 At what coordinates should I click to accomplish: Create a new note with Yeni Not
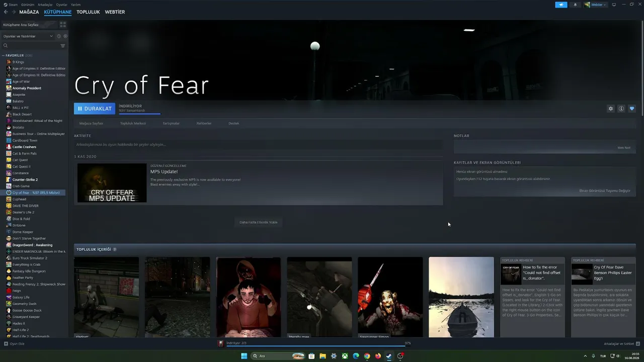624,148
